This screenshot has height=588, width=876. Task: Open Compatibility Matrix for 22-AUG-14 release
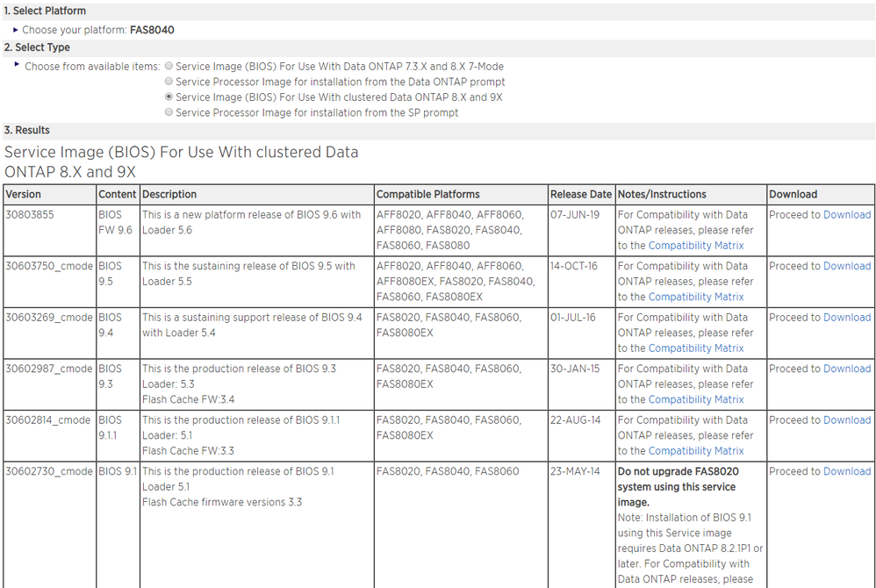[695, 451]
